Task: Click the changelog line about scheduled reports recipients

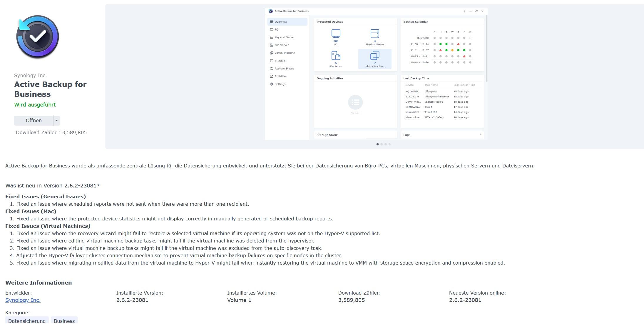Action: (x=133, y=204)
